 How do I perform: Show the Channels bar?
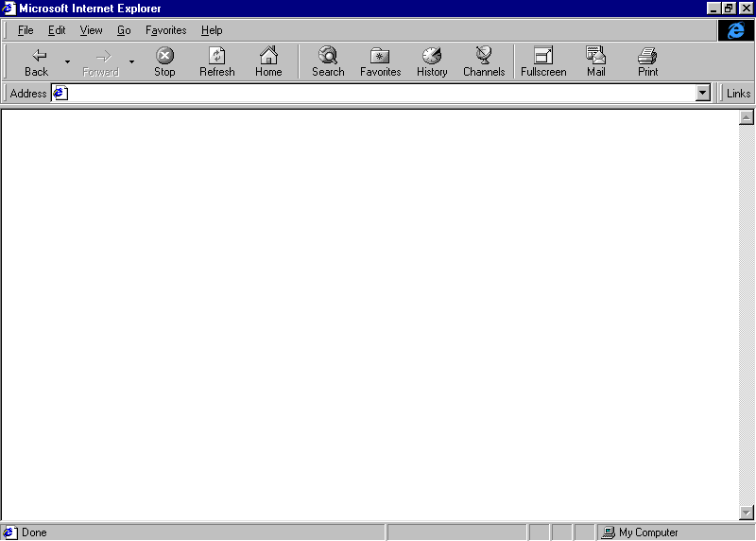484,61
